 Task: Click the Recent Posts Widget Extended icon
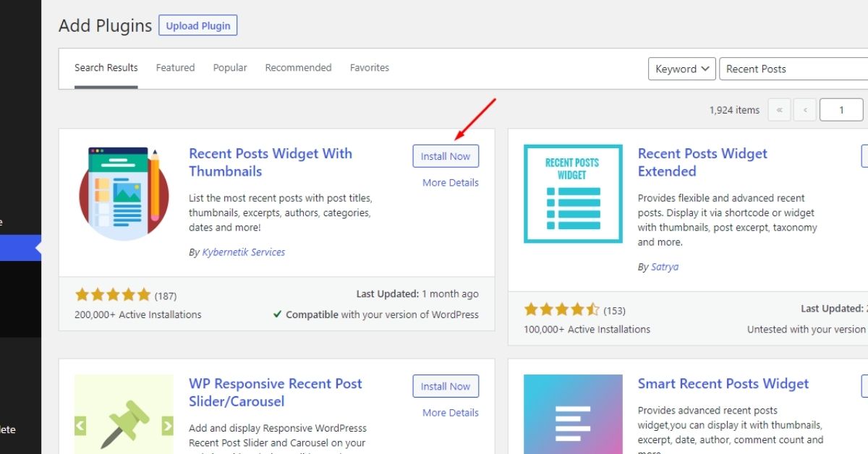coord(572,193)
